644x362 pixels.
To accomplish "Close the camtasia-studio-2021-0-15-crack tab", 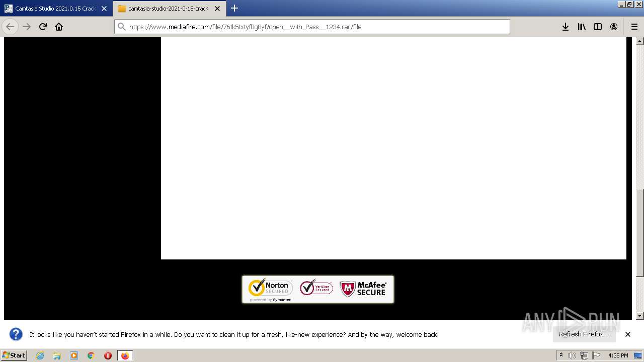I will 217,9.
